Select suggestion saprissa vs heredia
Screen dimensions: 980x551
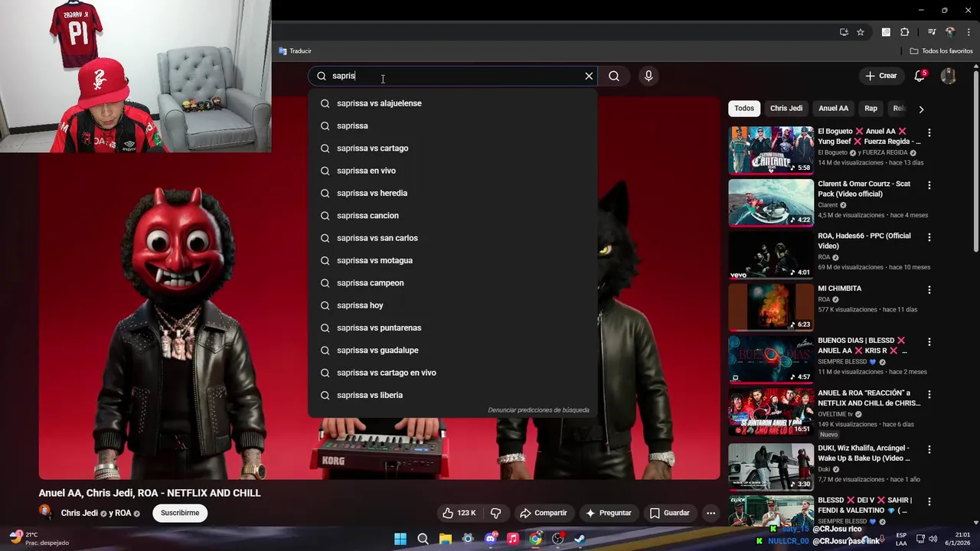(x=452, y=193)
